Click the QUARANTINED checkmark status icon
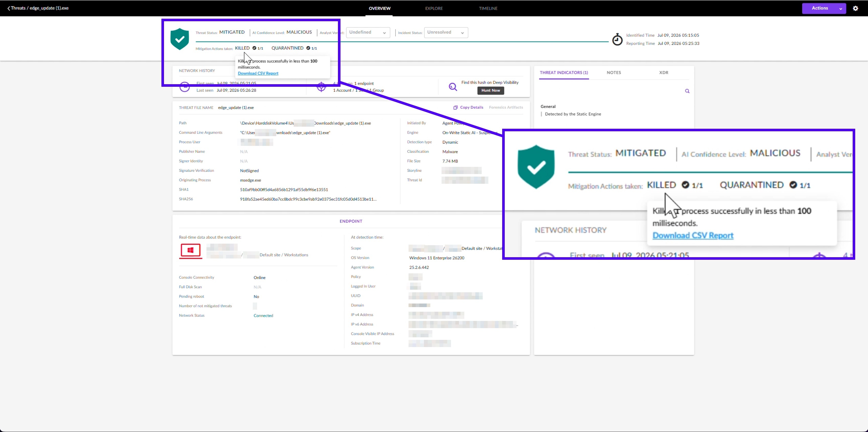868x432 pixels. 308,48
